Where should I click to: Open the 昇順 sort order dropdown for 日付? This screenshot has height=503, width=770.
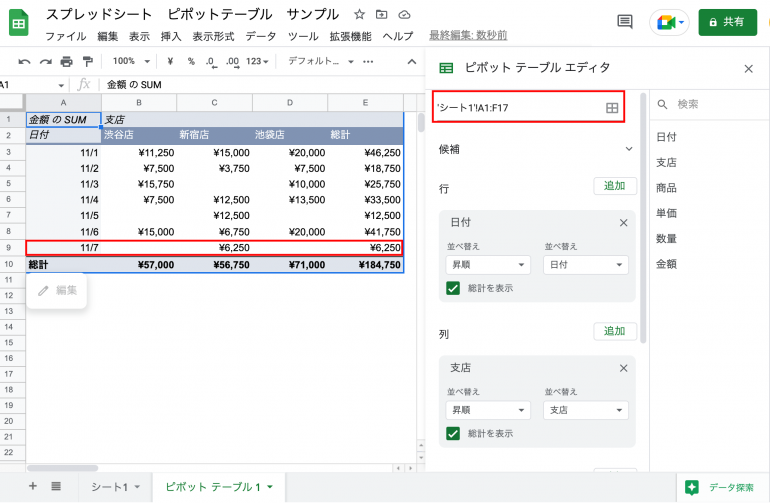coord(488,265)
